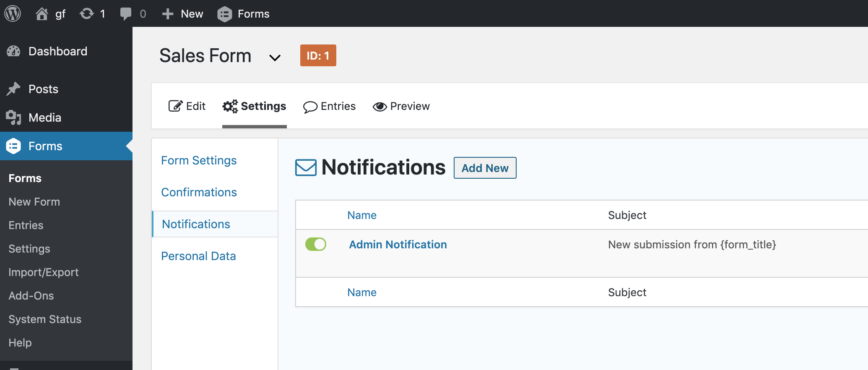Click the Notifications envelope icon
Image resolution: width=868 pixels, height=370 pixels.
[306, 167]
